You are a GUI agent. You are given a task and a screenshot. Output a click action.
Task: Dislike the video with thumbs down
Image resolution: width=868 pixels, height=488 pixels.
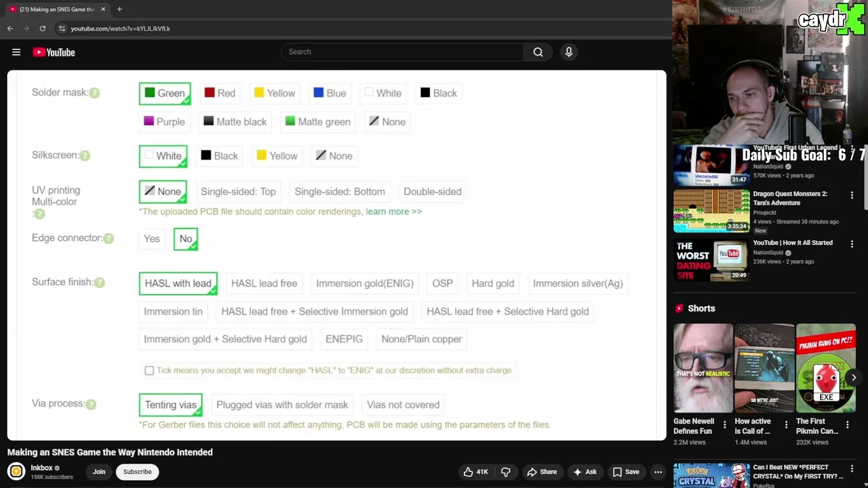tap(506, 472)
